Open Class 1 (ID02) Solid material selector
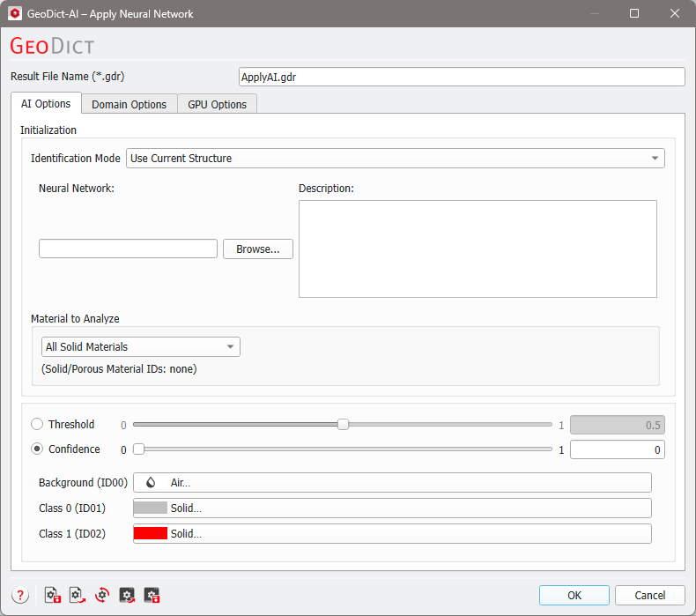696x616 pixels. [392, 533]
